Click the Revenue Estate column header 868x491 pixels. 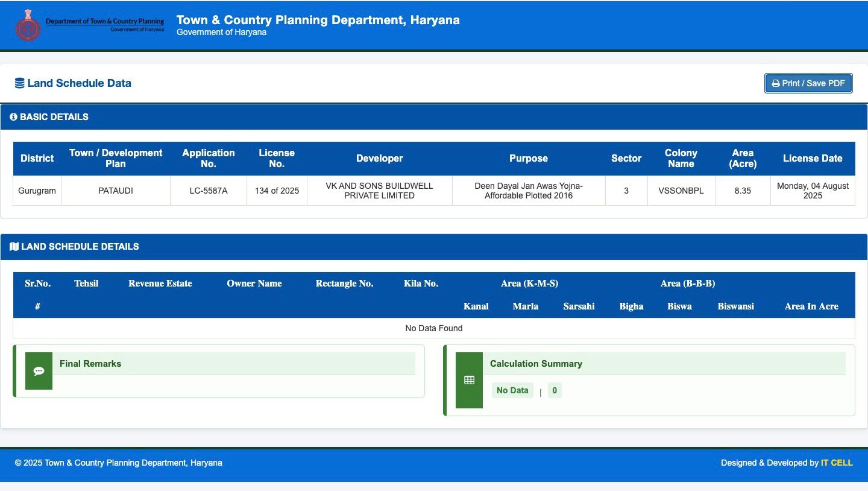(160, 284)
